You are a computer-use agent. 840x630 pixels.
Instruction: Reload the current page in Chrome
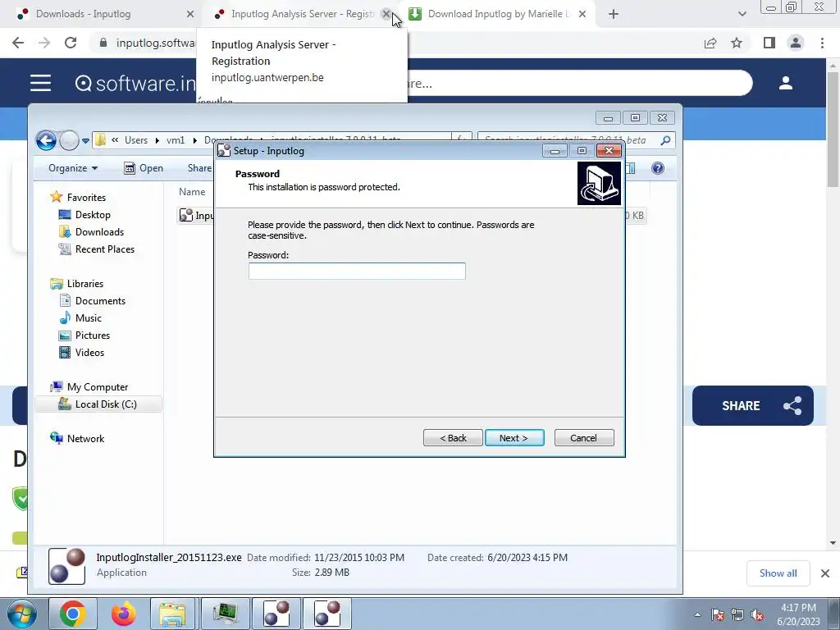tap(71, 43)
